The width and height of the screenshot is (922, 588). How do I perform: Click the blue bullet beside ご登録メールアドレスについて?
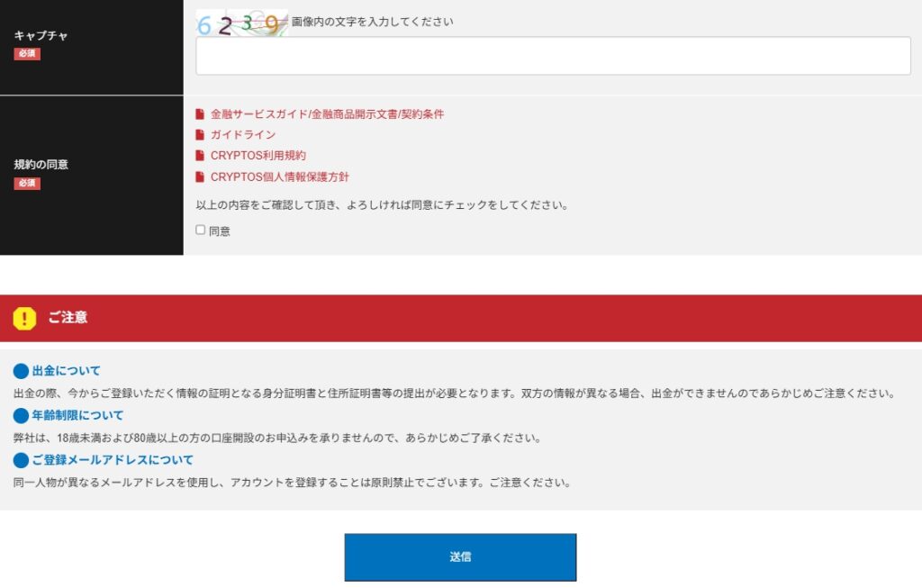(x=22, y=460)
